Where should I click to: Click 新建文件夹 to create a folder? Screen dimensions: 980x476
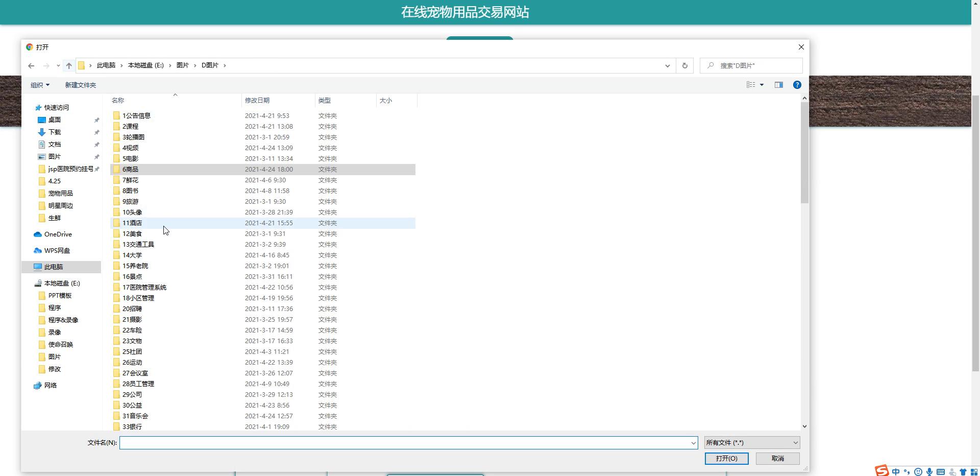coord(80,85)
